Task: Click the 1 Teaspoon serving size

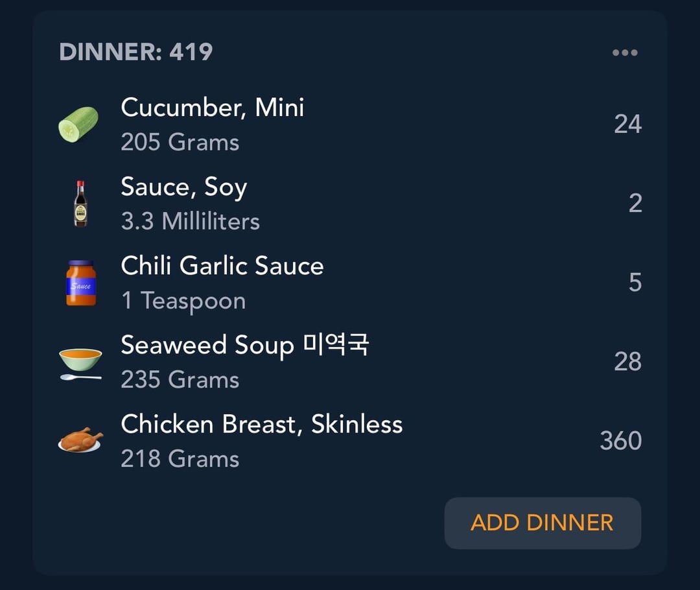Action: [x=183, y=301]
